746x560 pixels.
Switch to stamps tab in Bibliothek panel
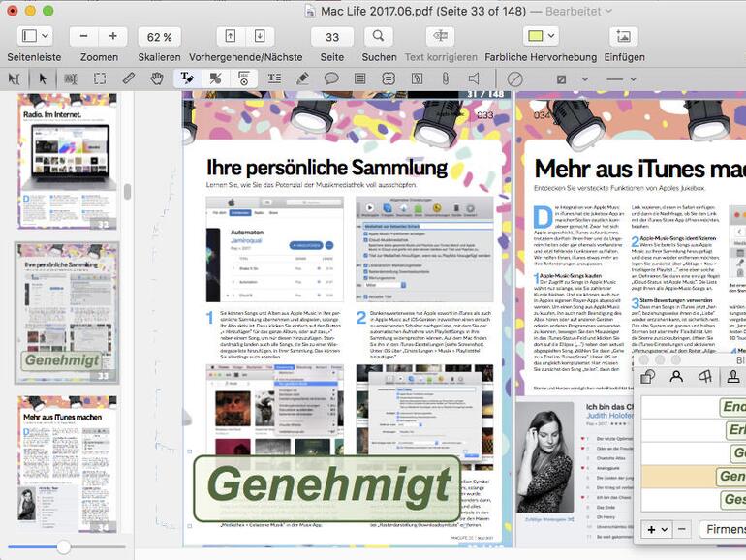pyautogui.click(x=733, y=376)
